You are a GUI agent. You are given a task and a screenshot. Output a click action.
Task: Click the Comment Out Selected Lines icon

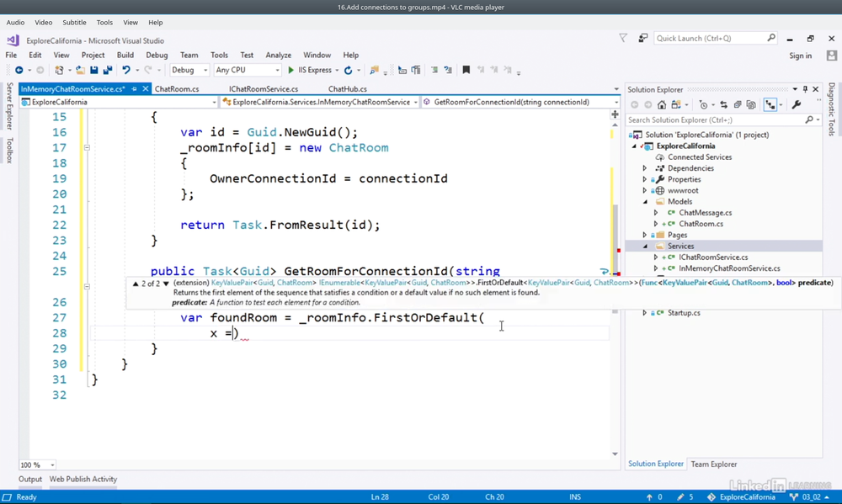tap(434, 70)
